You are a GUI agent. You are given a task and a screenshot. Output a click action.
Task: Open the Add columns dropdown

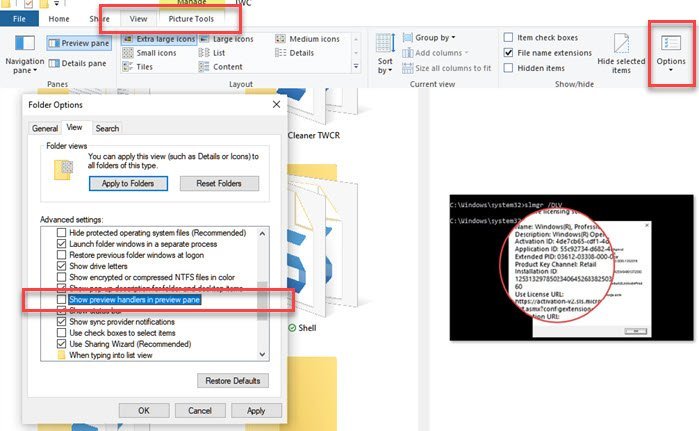[435, 53]
